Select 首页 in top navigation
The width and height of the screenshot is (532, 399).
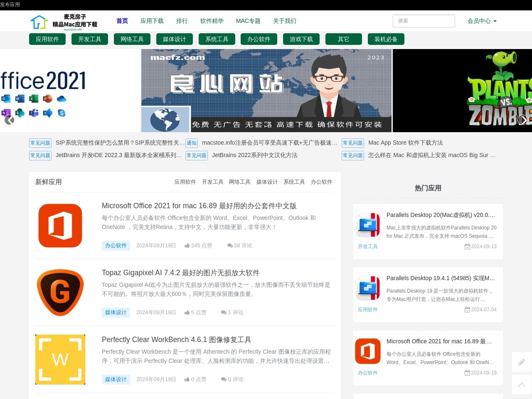[122, 21]
